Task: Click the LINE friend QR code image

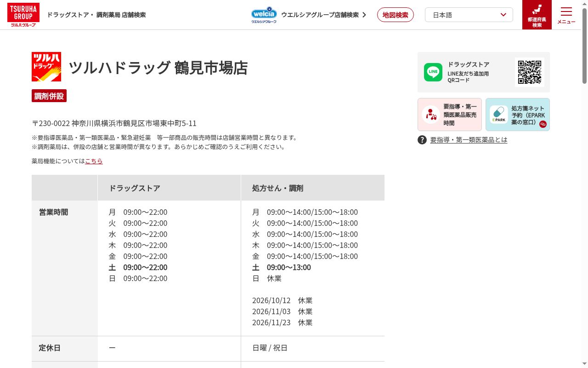Action: [530, 72]
